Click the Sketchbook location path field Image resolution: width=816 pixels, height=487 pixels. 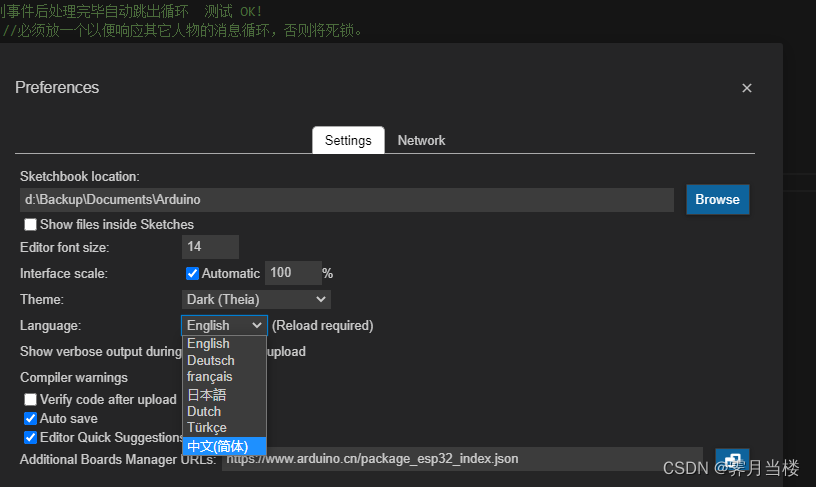(x=347, y=200)
